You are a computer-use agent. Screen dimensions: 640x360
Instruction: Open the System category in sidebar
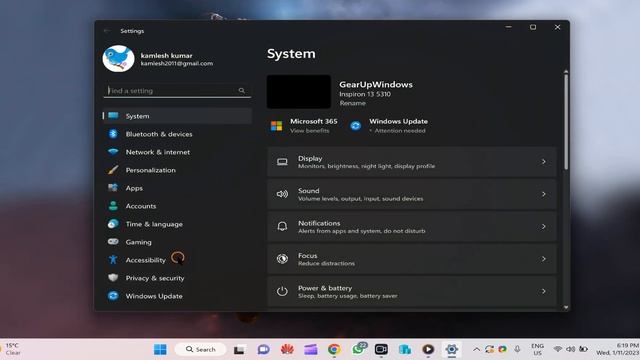click(178, 116)
